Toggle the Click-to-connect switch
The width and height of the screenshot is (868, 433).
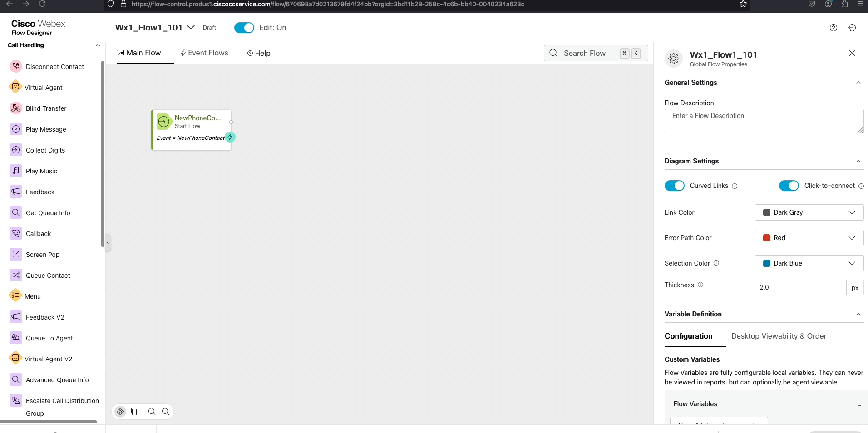click(789, 186)
